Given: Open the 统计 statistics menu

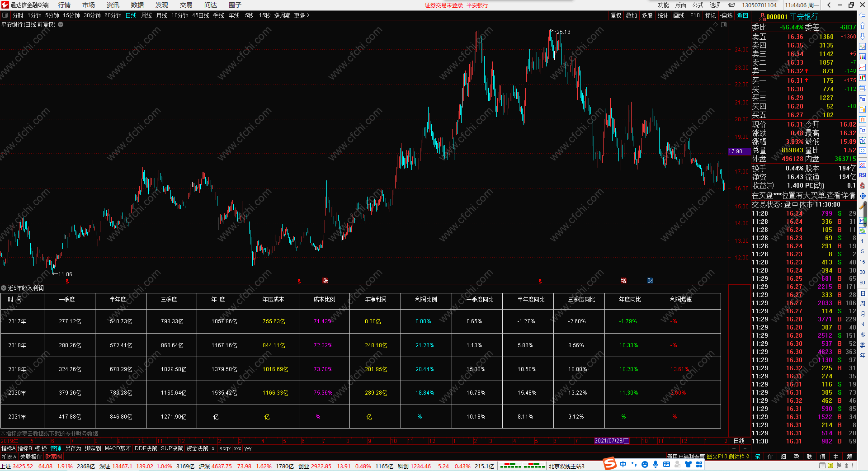Looking at the screenshot, I should tap(663, 15).
